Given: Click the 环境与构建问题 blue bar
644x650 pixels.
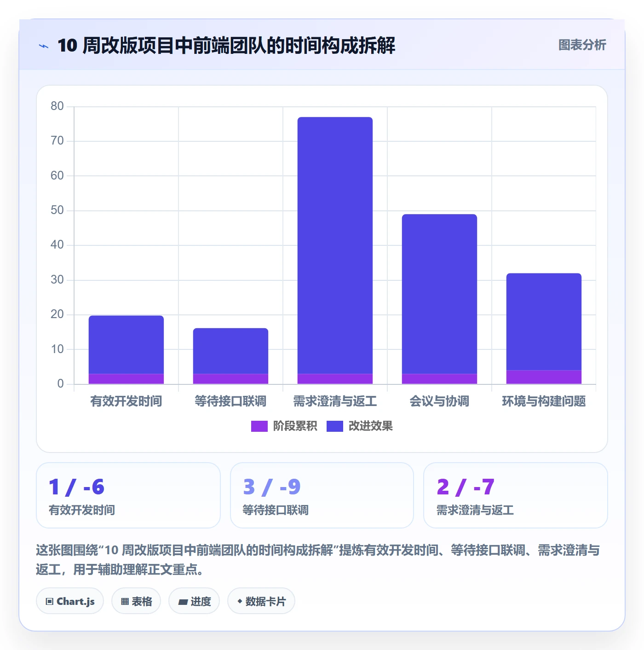Looking at the screenshot, I should (x=544, y=322).
